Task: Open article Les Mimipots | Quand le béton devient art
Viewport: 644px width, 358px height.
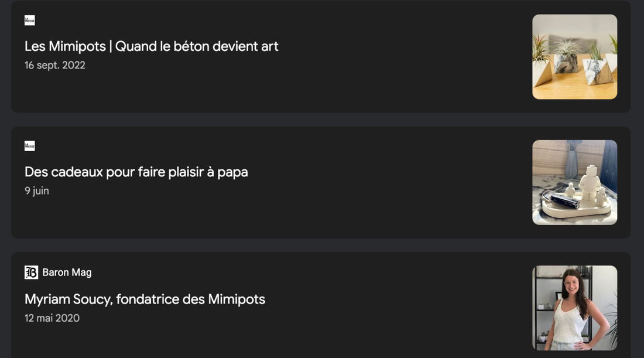Action: [x=151, y=46]
